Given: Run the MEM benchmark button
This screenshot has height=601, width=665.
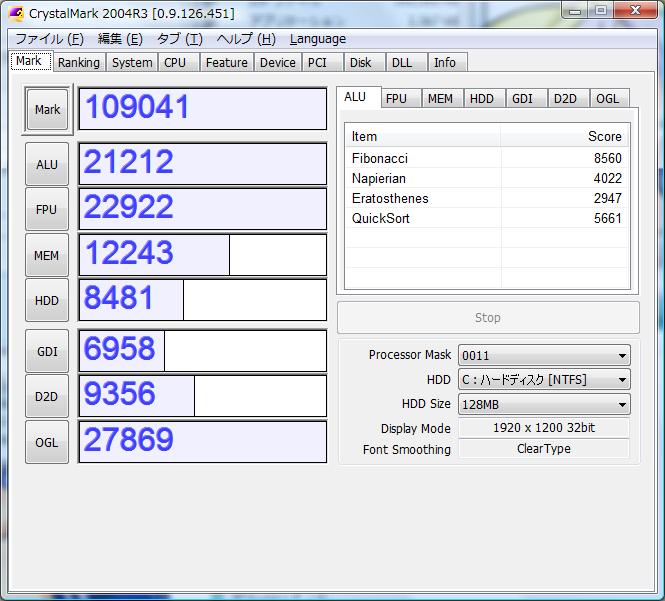Looking at the screenshot, I should [47, 255].
